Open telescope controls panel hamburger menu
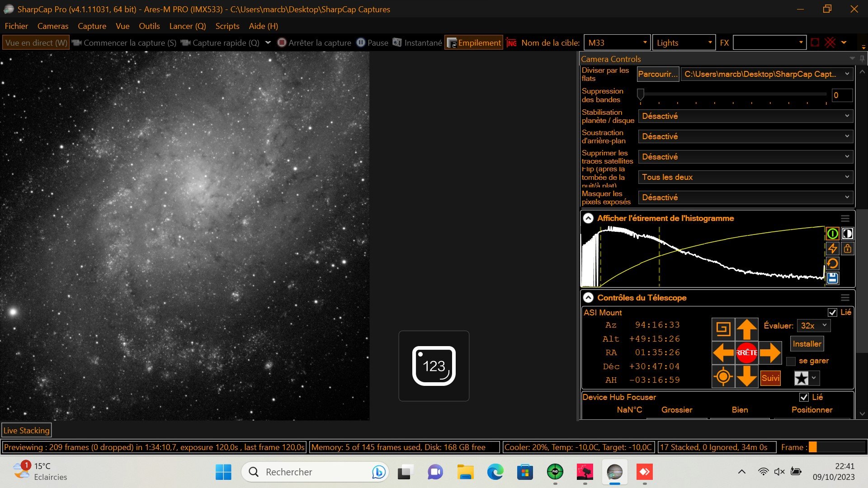Screen dimensions: 868x488 click(845, 298)
